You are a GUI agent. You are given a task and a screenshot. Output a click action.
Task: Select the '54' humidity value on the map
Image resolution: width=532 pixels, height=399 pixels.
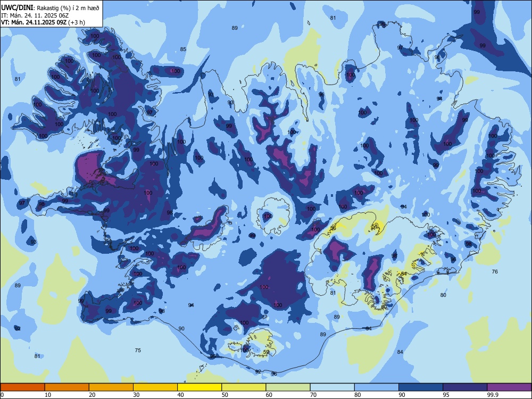[x=404, y=273]
